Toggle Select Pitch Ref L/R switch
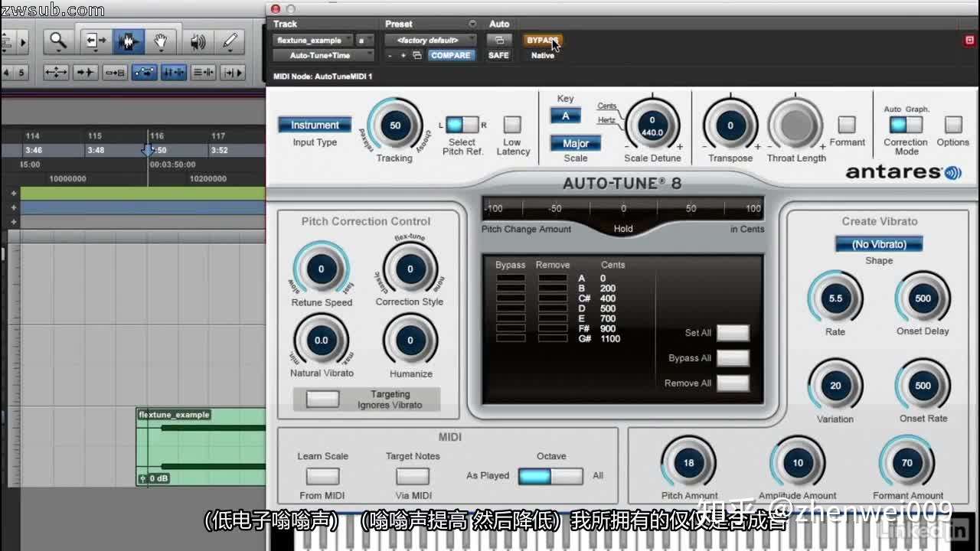The height and width of the screenshot is (551, 980). click(462, 125)
